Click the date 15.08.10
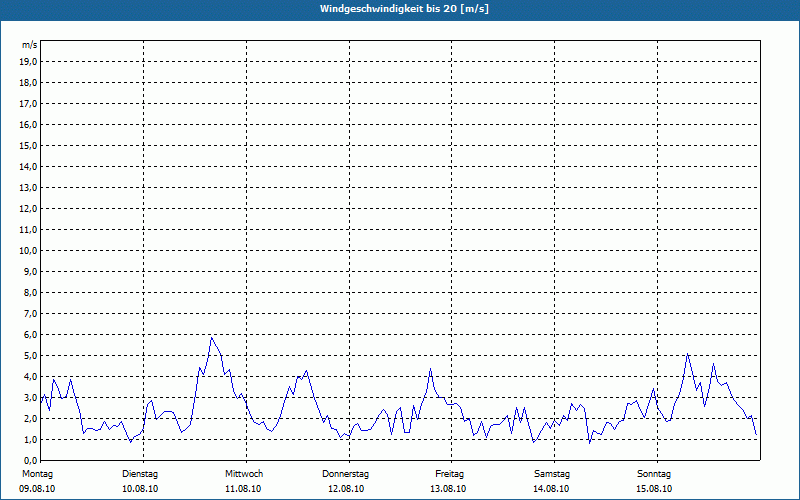Image resolution: width=800 pixels, height=500 pixels. (x=654, y=489)
